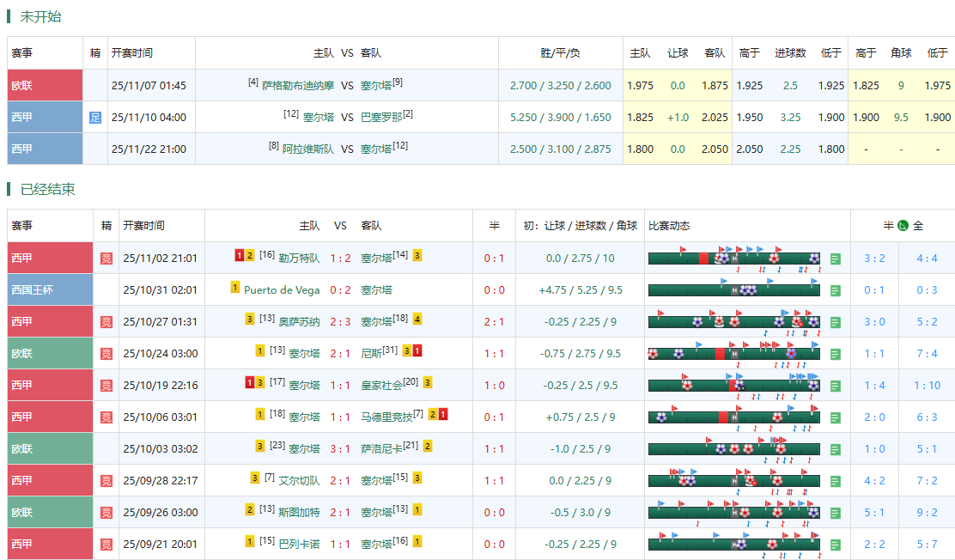955x560 pixels.
Task: Click the 1 : 2 score of 勒万特队 match
Action: (340, 258)
